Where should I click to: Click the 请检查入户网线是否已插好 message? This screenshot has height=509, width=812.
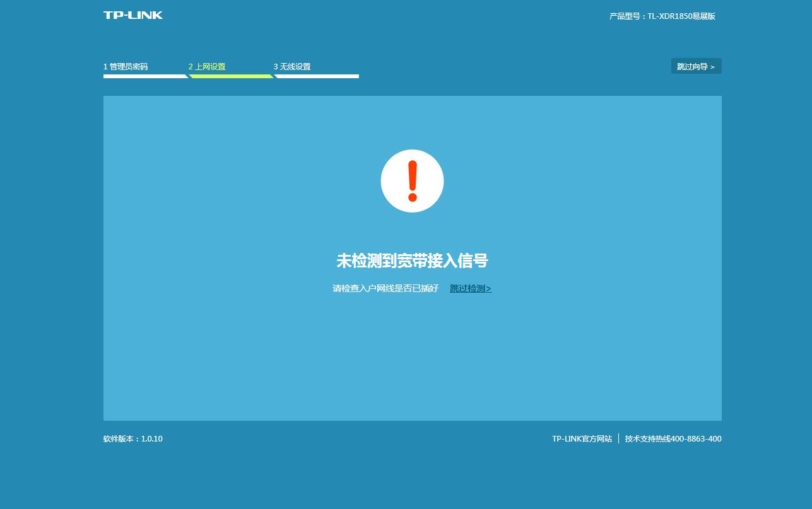tap(384, 288)
